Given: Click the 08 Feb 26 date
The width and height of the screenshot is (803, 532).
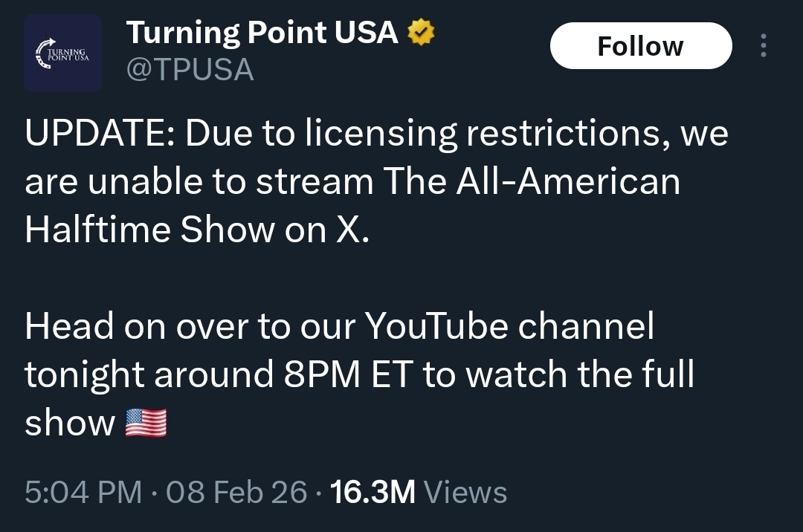Looking at the screenshot, I should (x=236, y=492).
